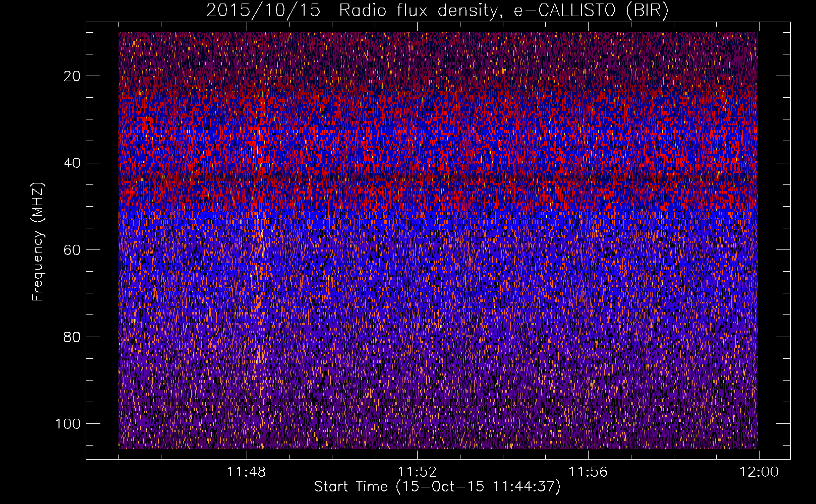The width and height of the screenshot is (816, 504).
Task: Click the 20 MHz frequency tick label
Action: click(x=72, y=76)
